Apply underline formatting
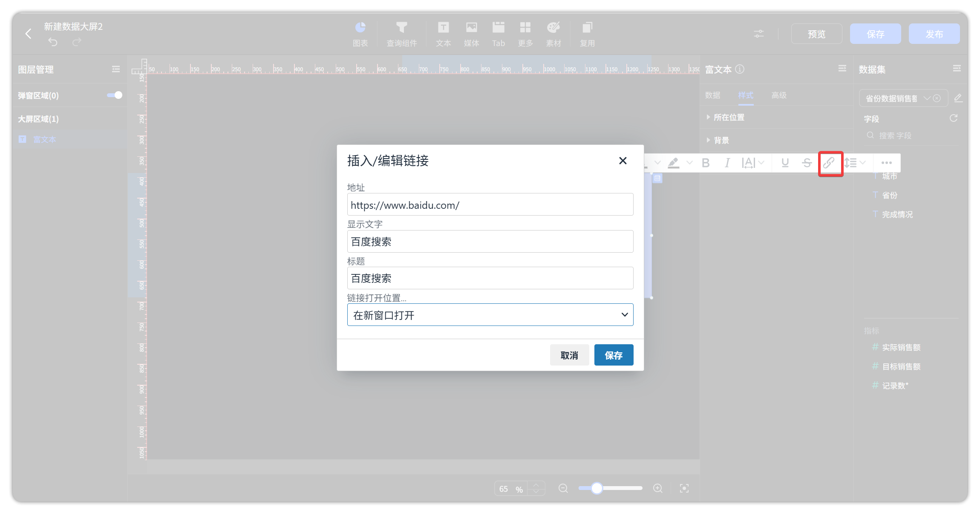 pos(785,163)
